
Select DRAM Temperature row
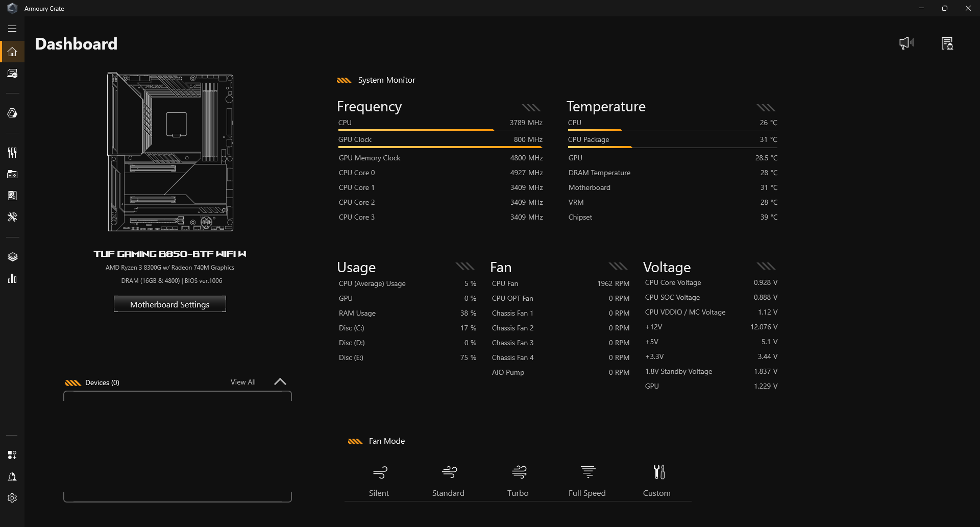coord(673,173)
